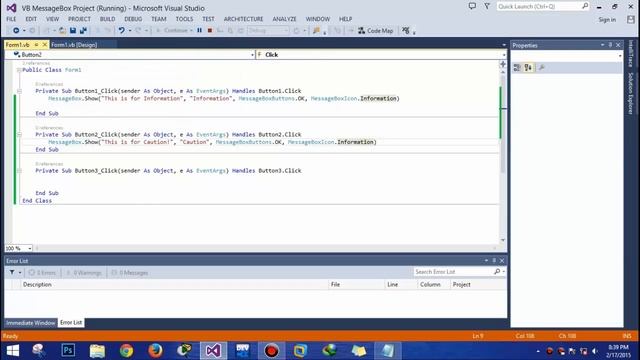
Task: Click the Continue debugging button
Action: (173, 31)
